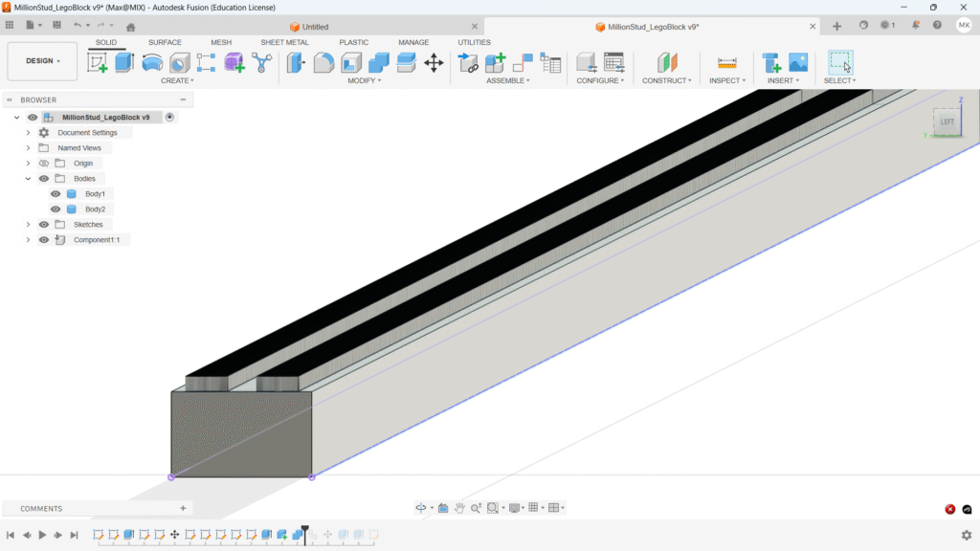
Task: Open the Untitled document tab
Action: coord(315,27)
